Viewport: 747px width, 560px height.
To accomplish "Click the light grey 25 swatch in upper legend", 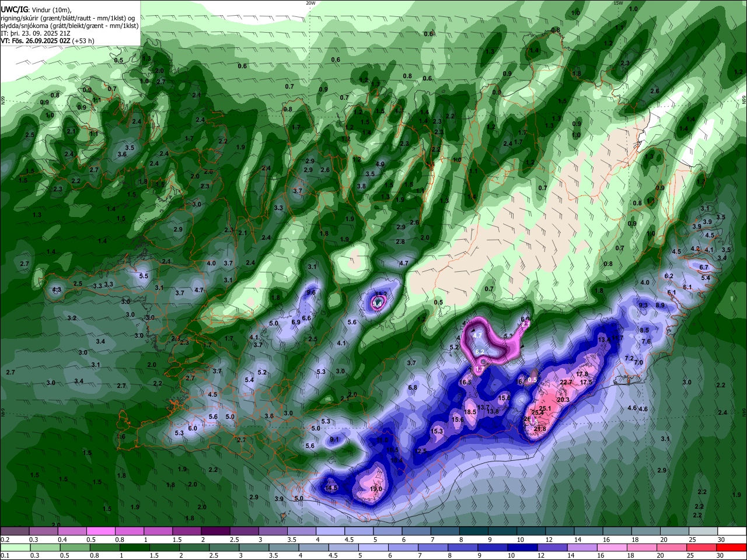I will [704, 531].
